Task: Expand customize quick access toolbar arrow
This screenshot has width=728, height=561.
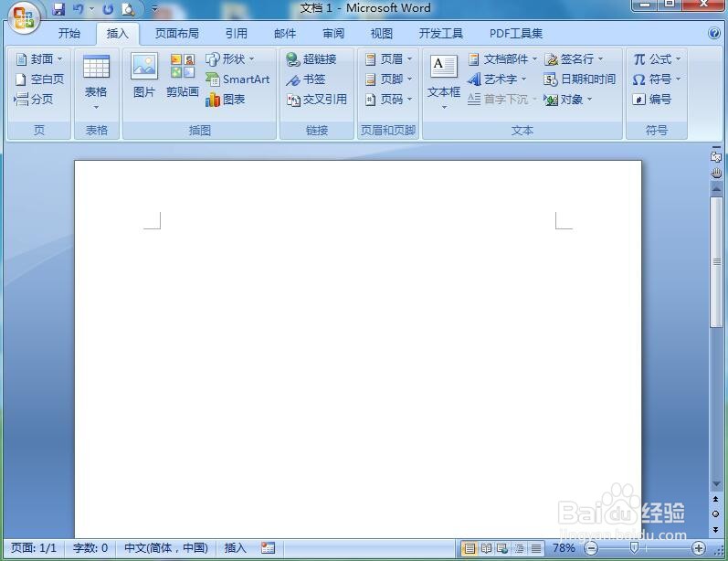Action: 154,9
